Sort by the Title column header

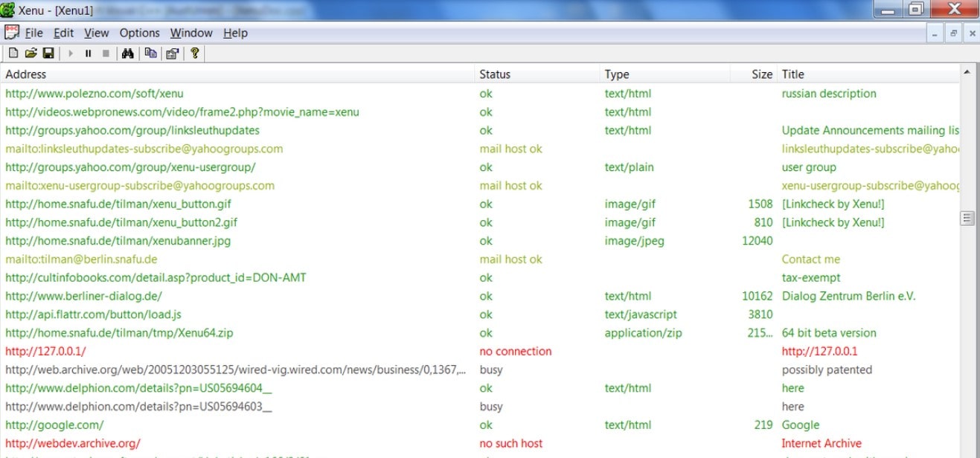[868, 74]
